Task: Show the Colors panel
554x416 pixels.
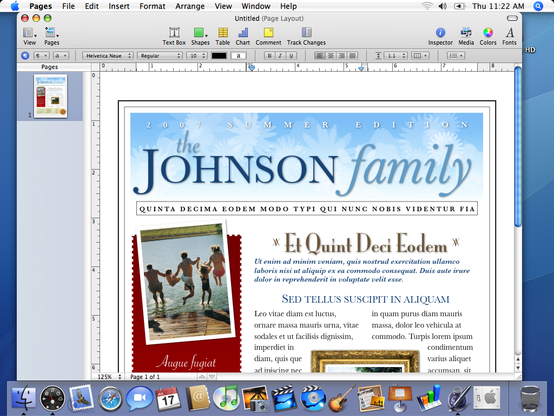Action: click(x=488, y=36)
